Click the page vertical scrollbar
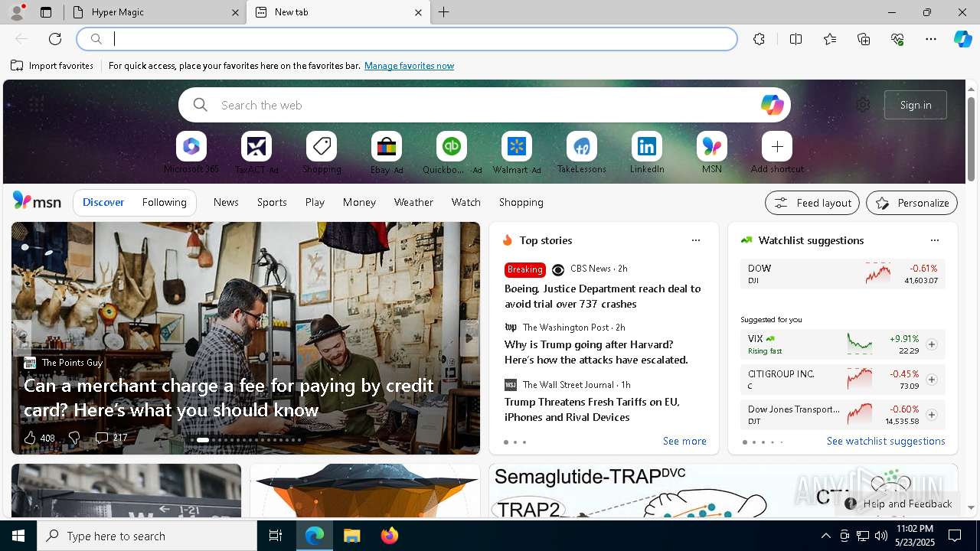The width and height of the screenshot is (980, 551). tap(971, 138)
